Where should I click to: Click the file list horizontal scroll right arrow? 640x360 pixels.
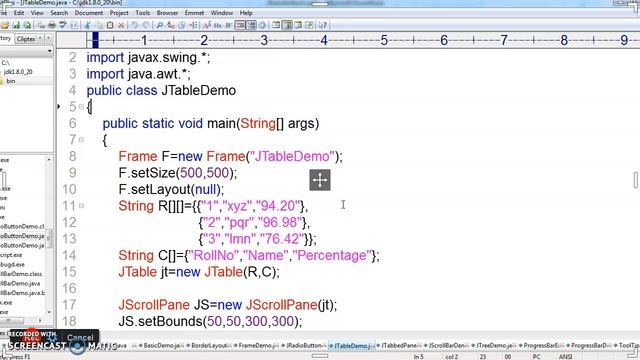(40, 320)
